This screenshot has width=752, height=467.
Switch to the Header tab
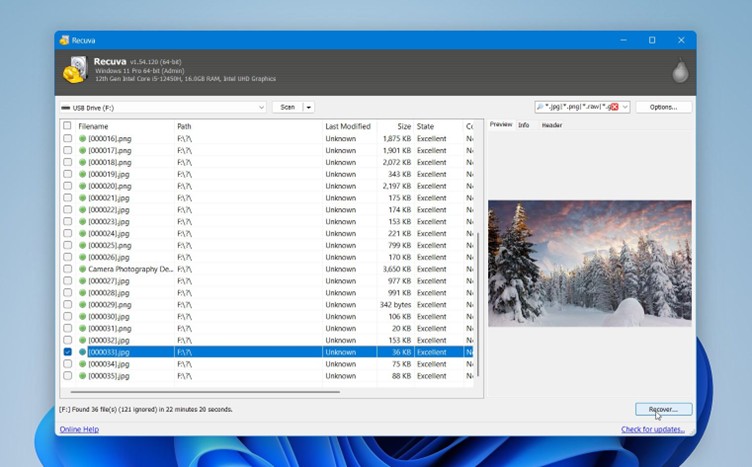(551, 125)
